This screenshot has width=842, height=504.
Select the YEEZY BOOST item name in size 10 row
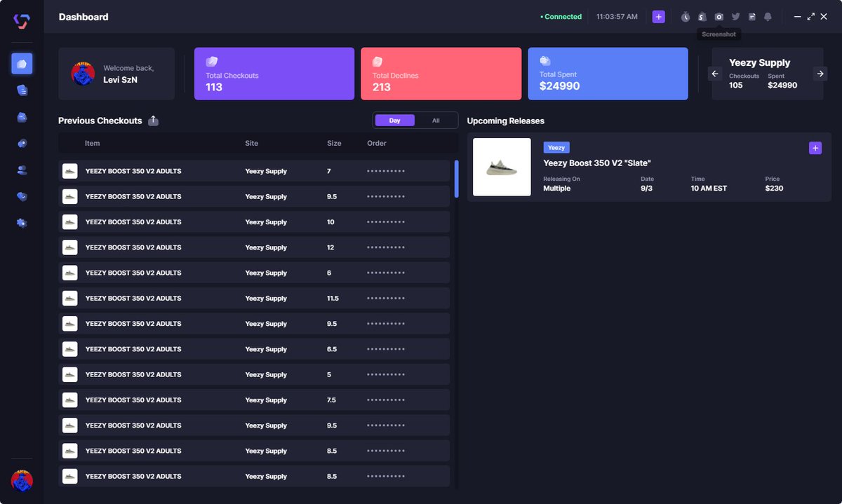coord(133,222)
